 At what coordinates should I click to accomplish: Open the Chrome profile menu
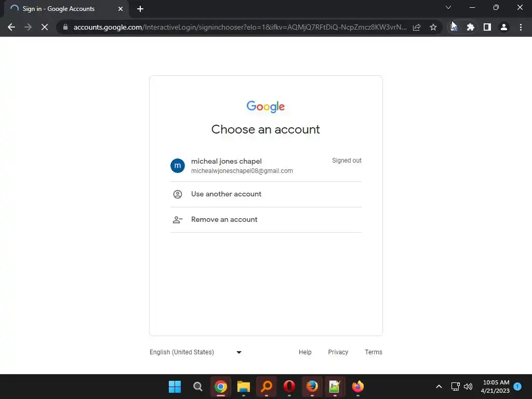[504, 27]
